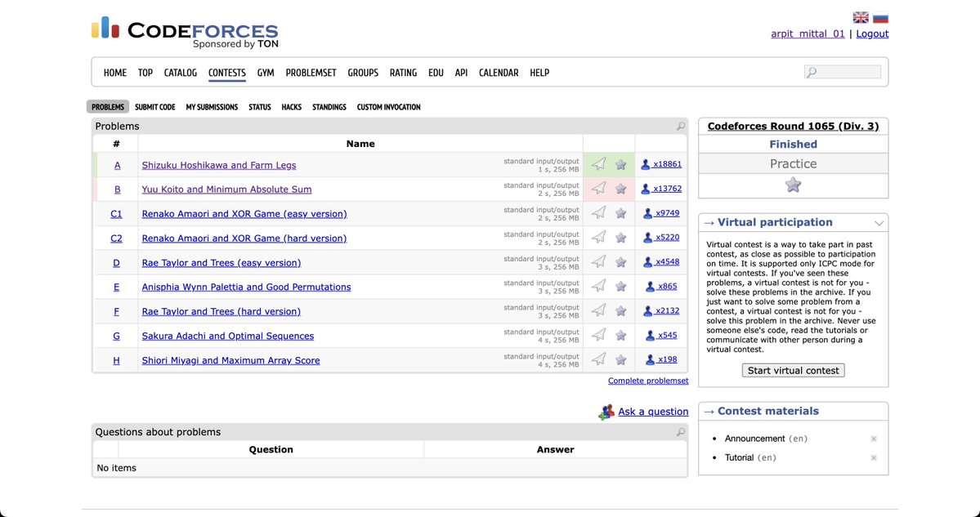
Task: Go to GYM in main menu
Action: pos(266,73)
